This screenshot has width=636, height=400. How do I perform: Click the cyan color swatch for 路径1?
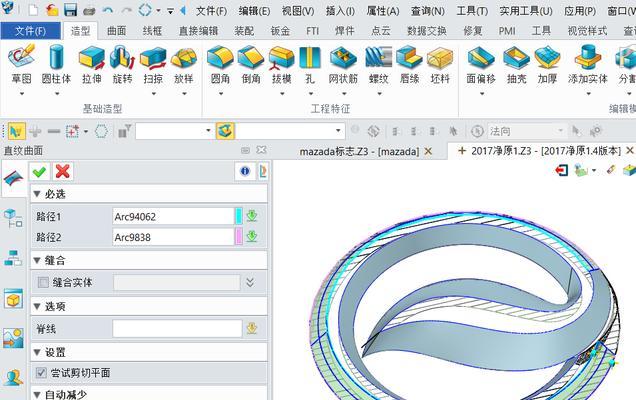(x=238, y=216)
